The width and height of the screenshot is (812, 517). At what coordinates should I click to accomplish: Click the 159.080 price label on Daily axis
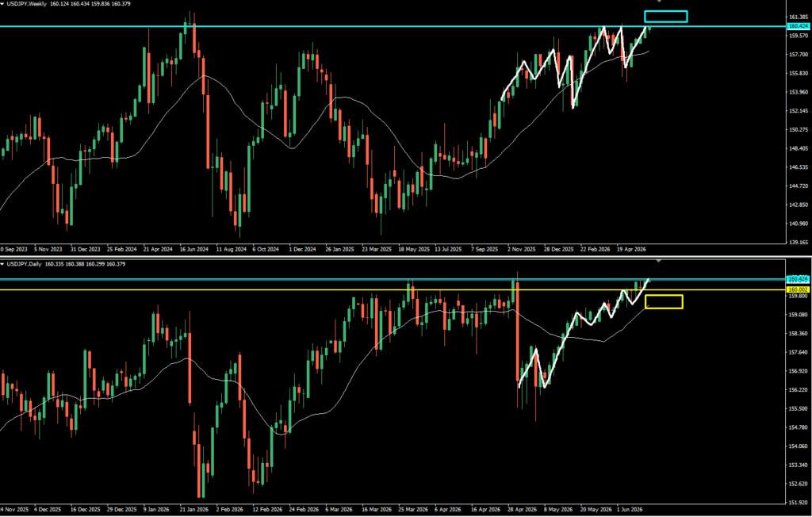pos(799,315)
